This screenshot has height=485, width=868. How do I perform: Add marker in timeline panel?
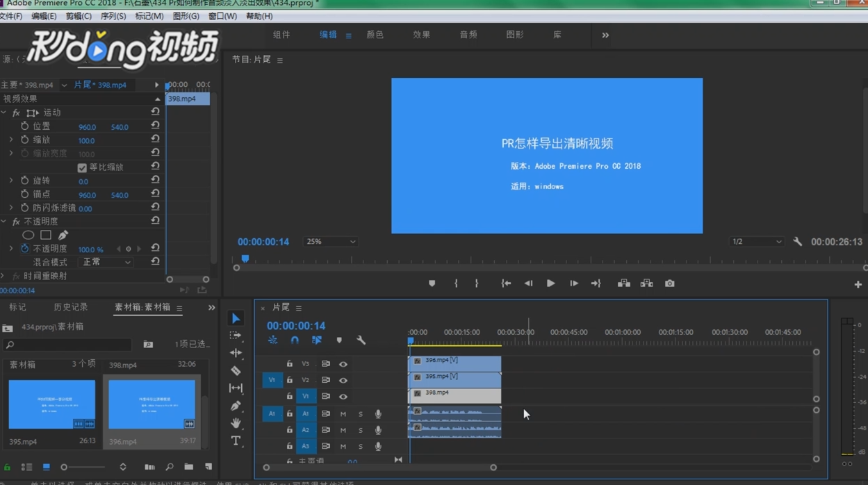point(339,340)
